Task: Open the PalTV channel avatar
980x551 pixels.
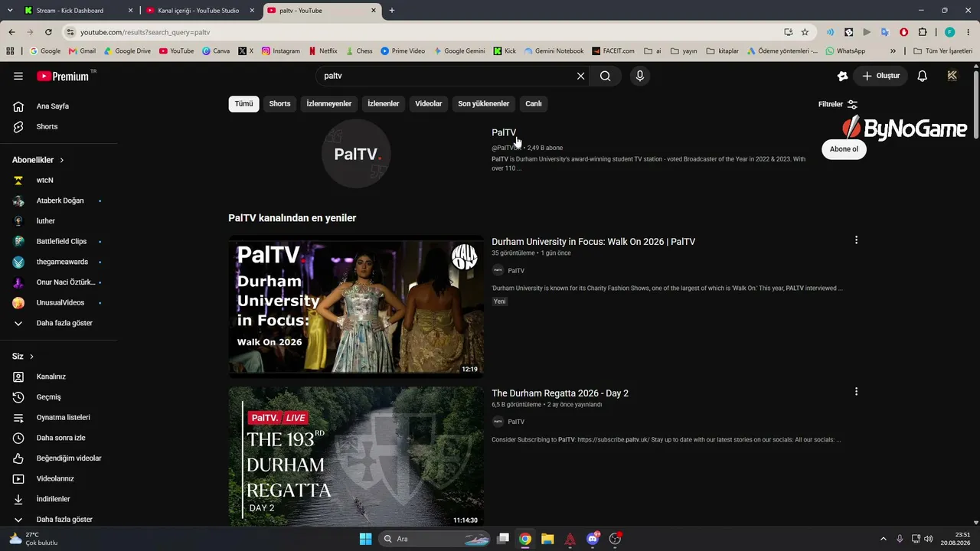Action: [x=356, y=154]
